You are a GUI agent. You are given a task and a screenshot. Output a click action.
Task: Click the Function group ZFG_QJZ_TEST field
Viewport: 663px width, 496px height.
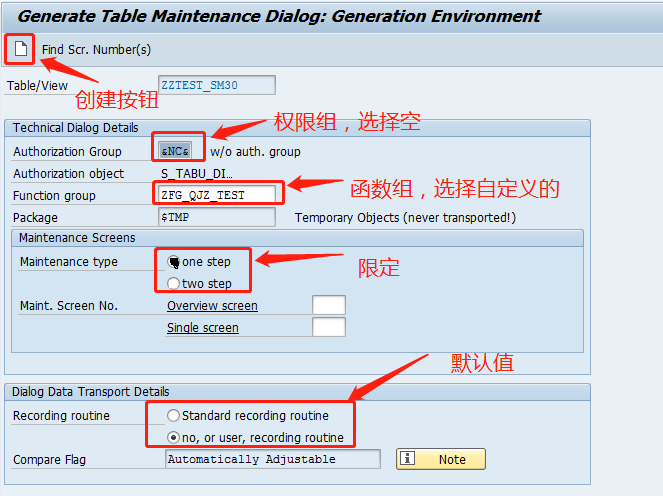tap(217, 195)
